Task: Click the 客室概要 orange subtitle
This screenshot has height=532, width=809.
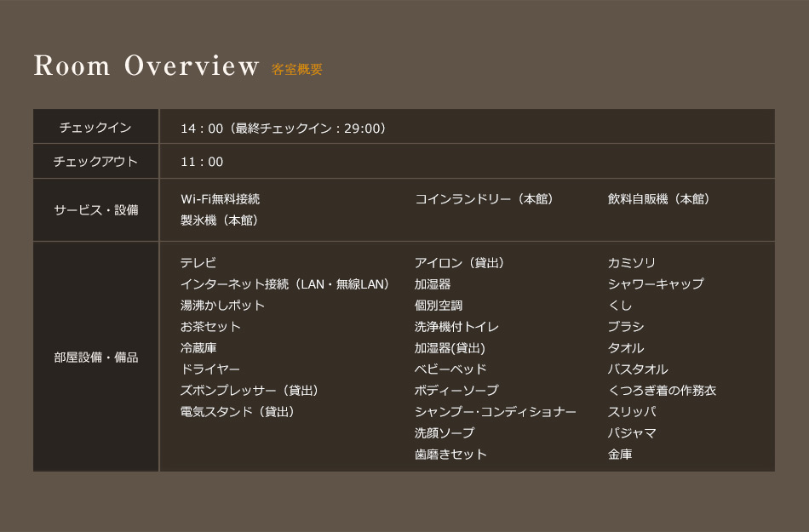Action: click(297, 70)
